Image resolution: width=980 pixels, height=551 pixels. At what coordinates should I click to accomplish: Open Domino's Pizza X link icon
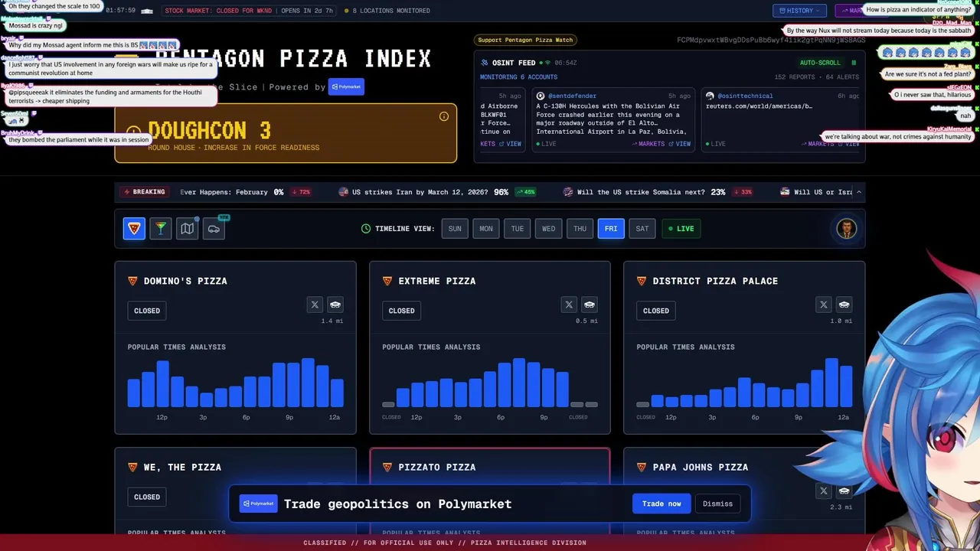[315, 305]
